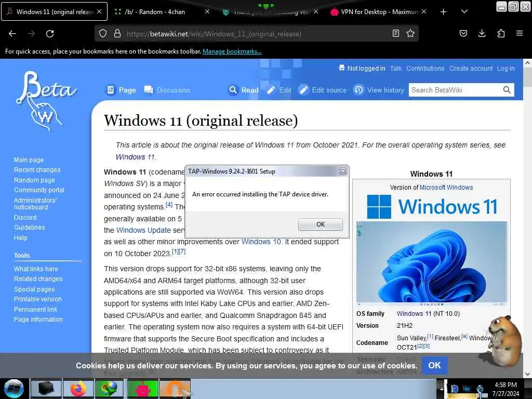This screenshot has height=399, width=532.
Task: Click OK in TAP-Windows Setup dialog
Action: (x=320, y=224)
